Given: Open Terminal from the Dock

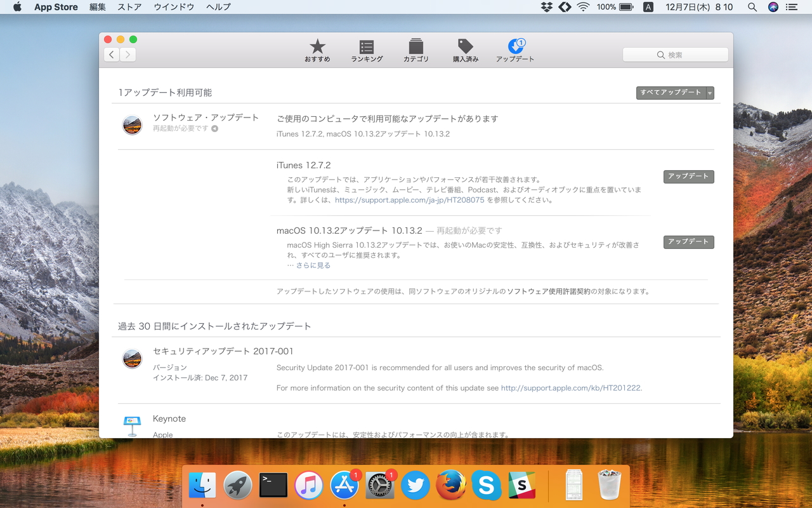Looking at the screenshot, I should point(273,486).
